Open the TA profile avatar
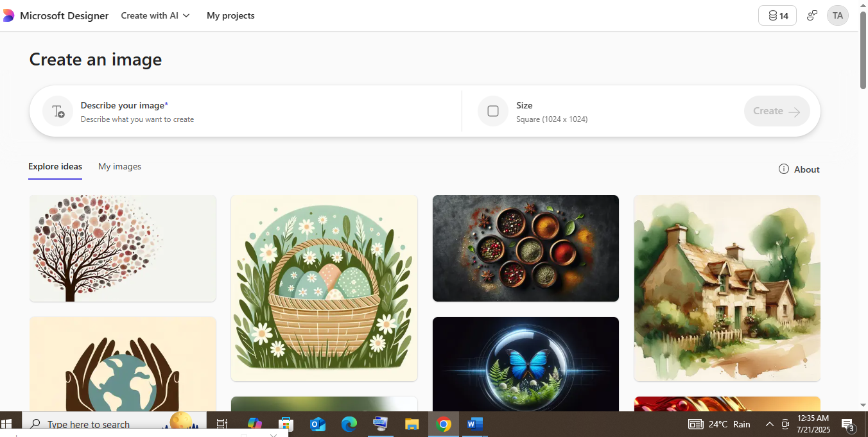The height and width of the screenshot is (437, 868). click(837, 15)
